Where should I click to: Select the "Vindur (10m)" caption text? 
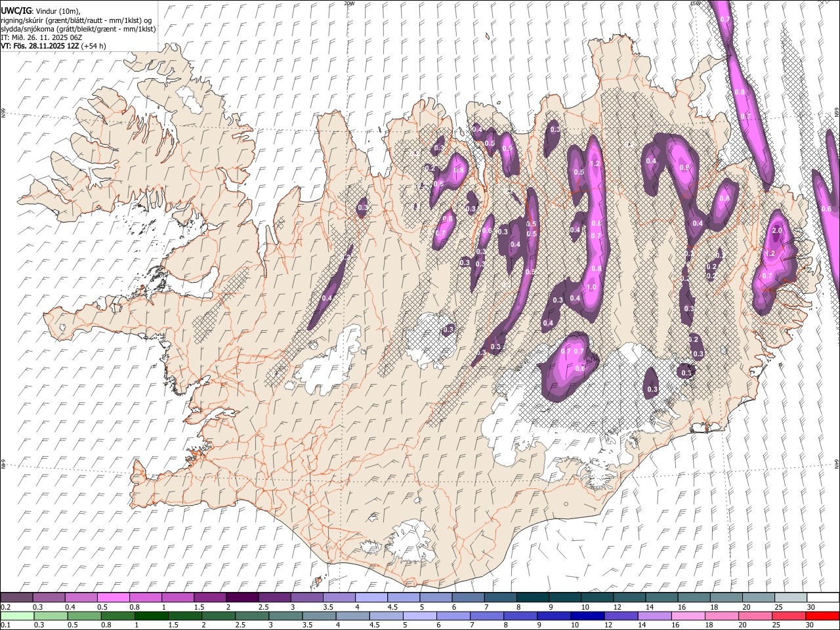[57, 12]
